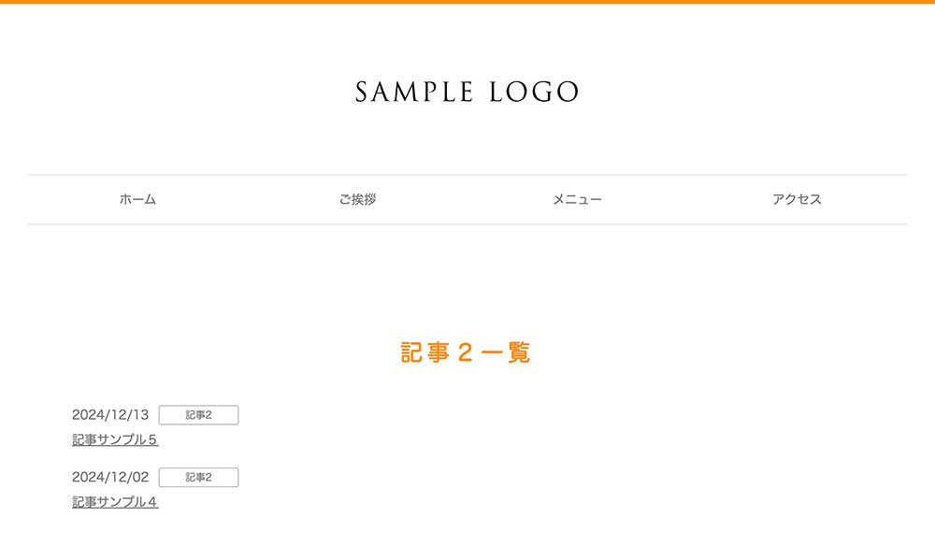Open the article 記事サンプル5
Screen dimensions: 935x560
coord(115,439)
